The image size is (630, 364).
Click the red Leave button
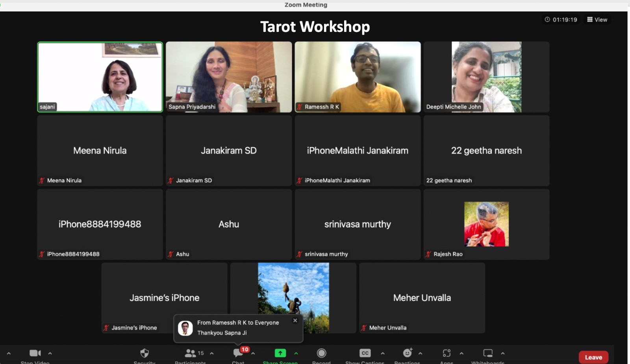coord(593,357)
